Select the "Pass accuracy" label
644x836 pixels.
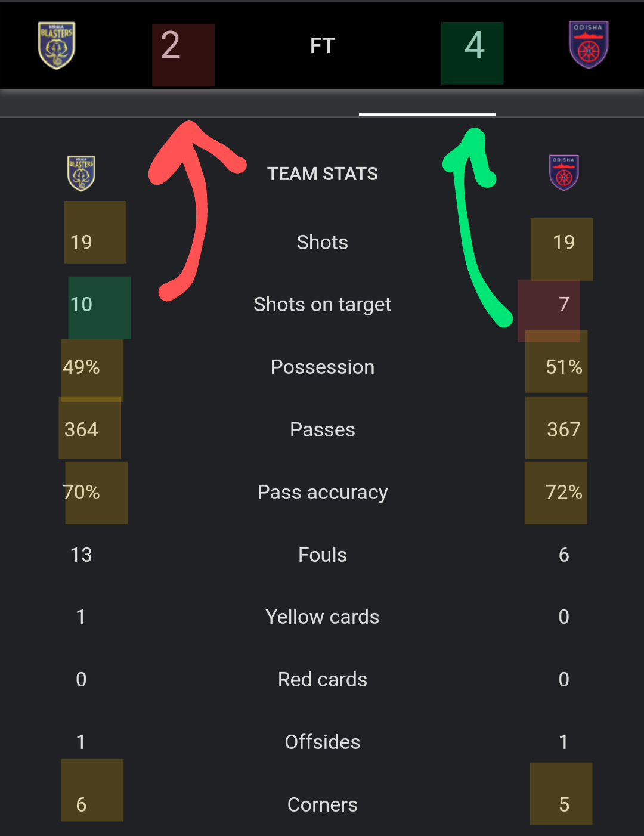click(x=322, y=493)
